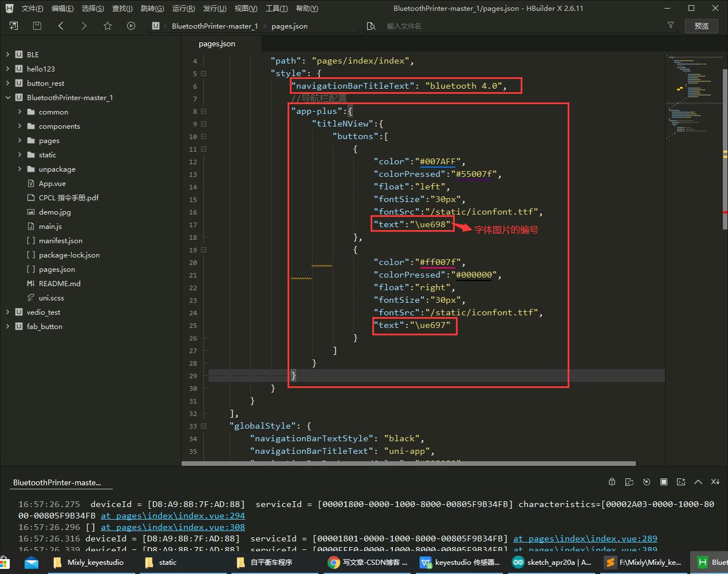728x574 pixels.
Task: Click the rerun icon in console
Action: [647, 482]
